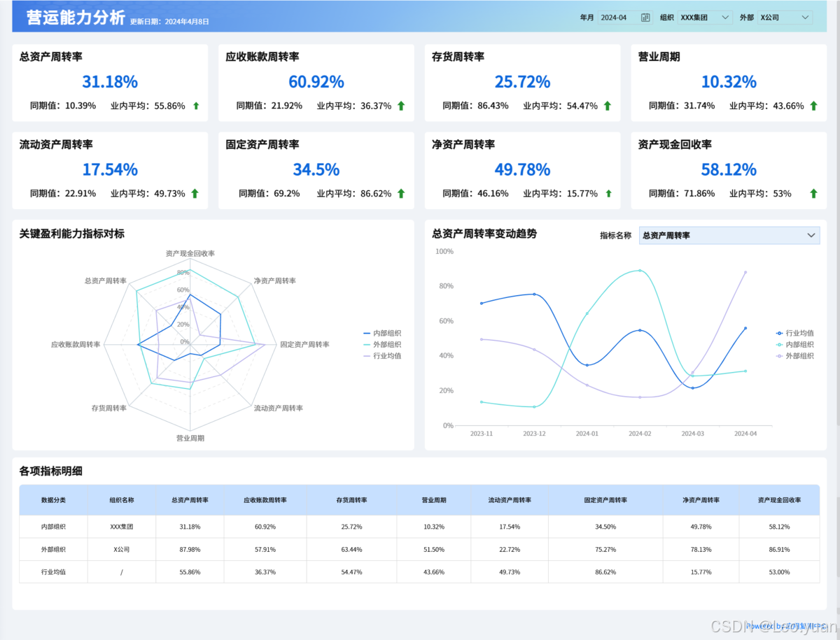Toggle 行业均值 legend in trend chart

(795, 333)
